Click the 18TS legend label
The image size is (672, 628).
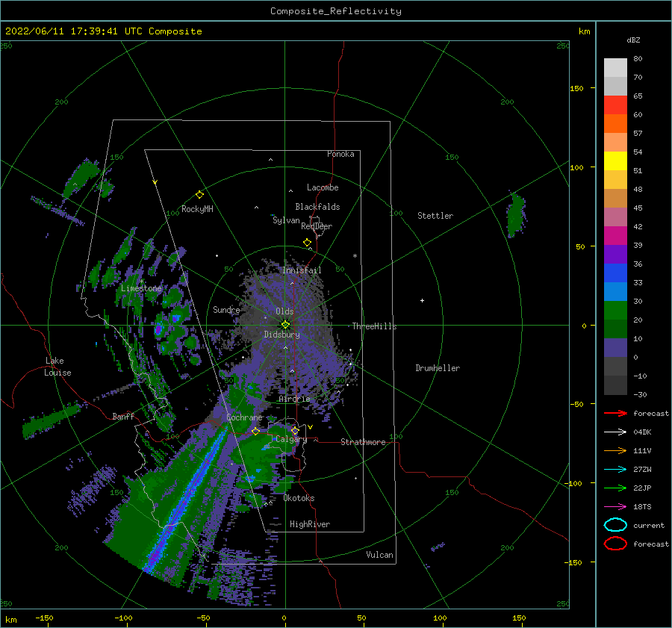[x=642, y=507]
